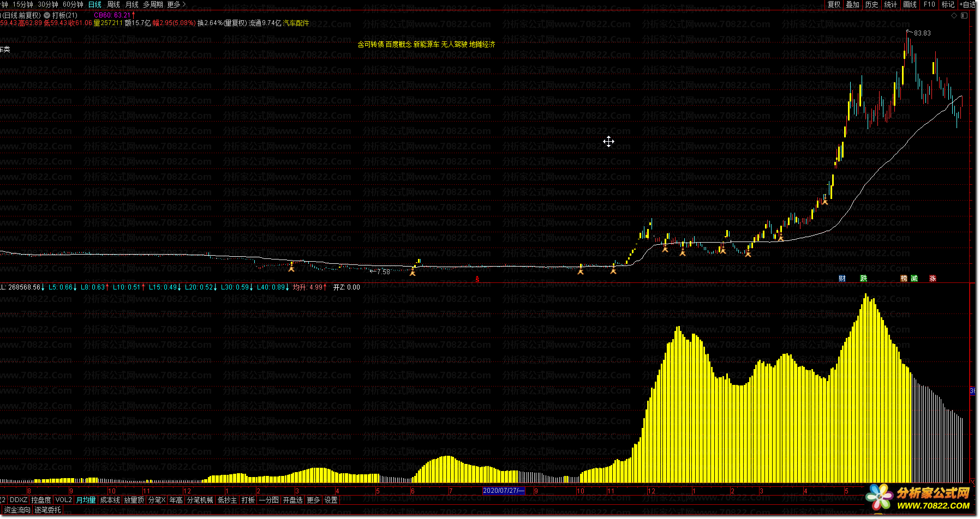The height and width of the screenshot is (519, 980).
Task: Select the 成本线 indicator tab
Action: click(x=110, y=500)
